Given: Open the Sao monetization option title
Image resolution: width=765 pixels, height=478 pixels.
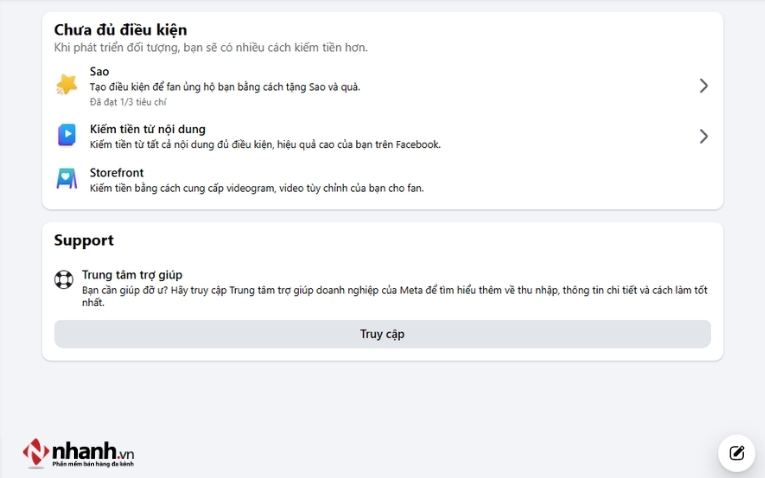Looking at the screenshot, I should coord(100,71).
